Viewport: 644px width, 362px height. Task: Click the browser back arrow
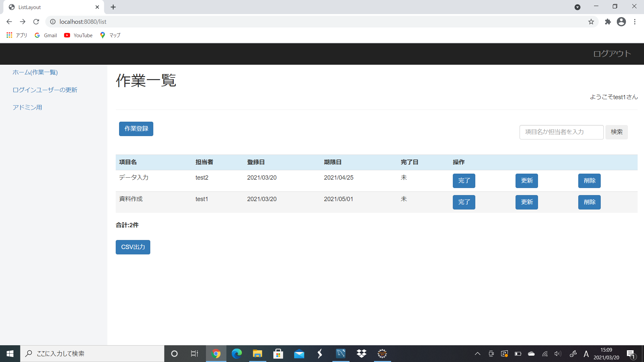coord(9,22)
